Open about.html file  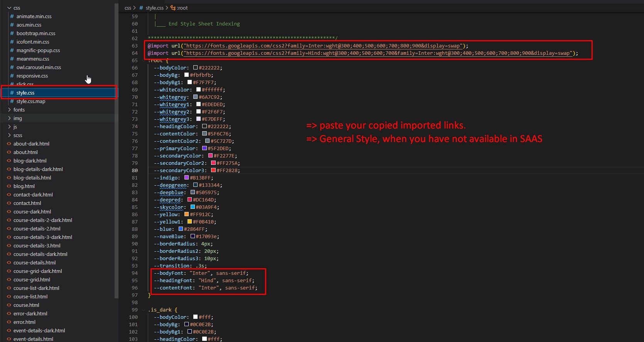click(x=25, y=152)
